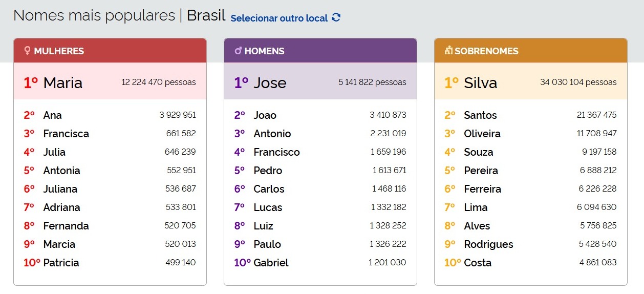Click the top surname Silva
This screenshot has width=644, height=294.
pos(480,82)
